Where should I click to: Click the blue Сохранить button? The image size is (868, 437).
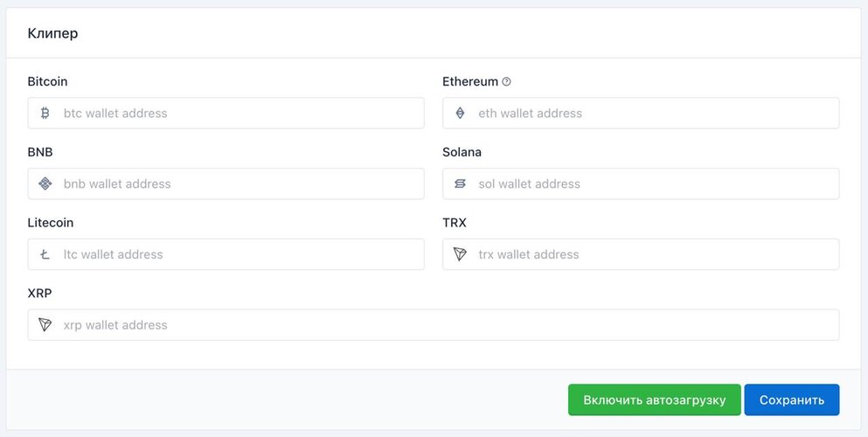[792, 400]
